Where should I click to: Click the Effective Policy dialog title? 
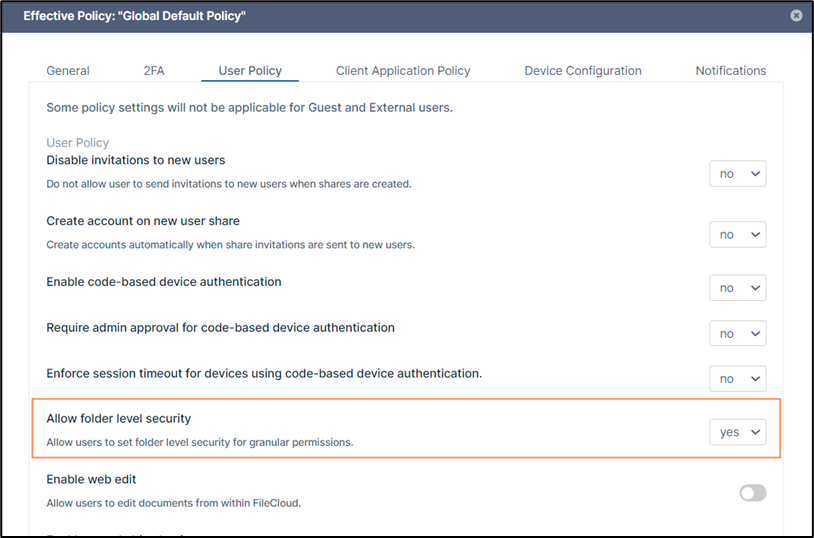pyautogui.click(x=134, y=16)
